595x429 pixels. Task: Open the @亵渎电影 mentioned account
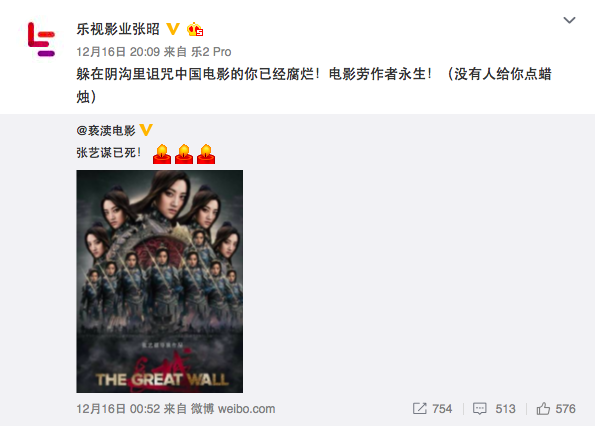(106, 130)
